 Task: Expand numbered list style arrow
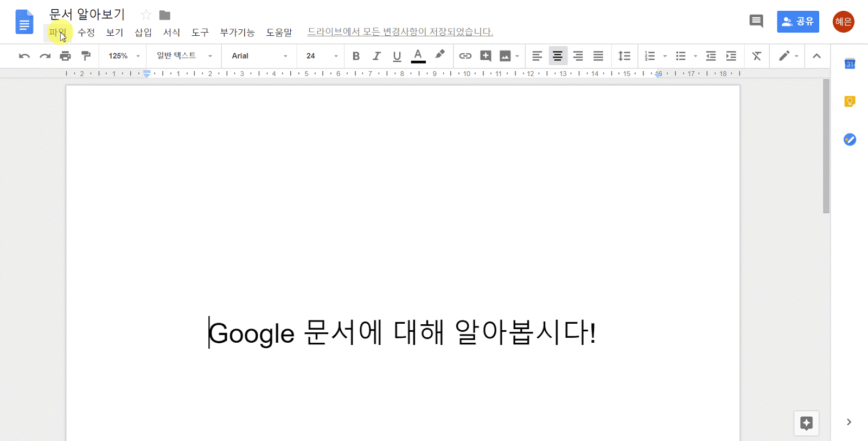665,56
